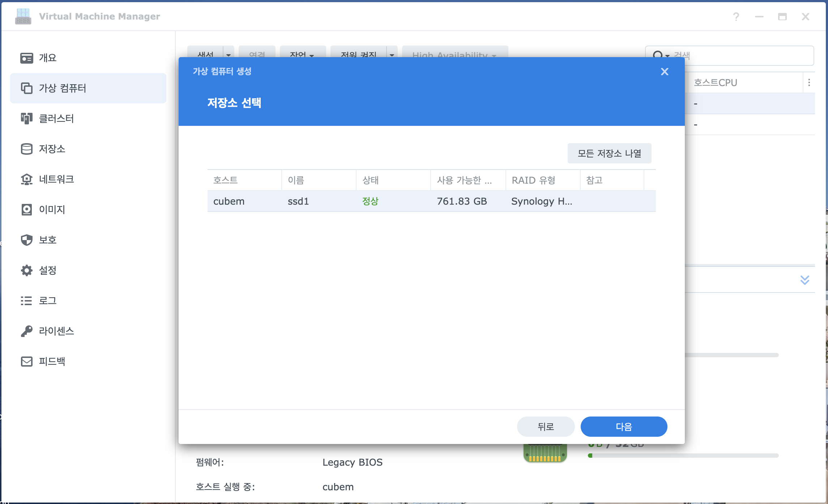Open column options menu next to 호스트CPU
828x504 pixels.
tap(809, 83)
